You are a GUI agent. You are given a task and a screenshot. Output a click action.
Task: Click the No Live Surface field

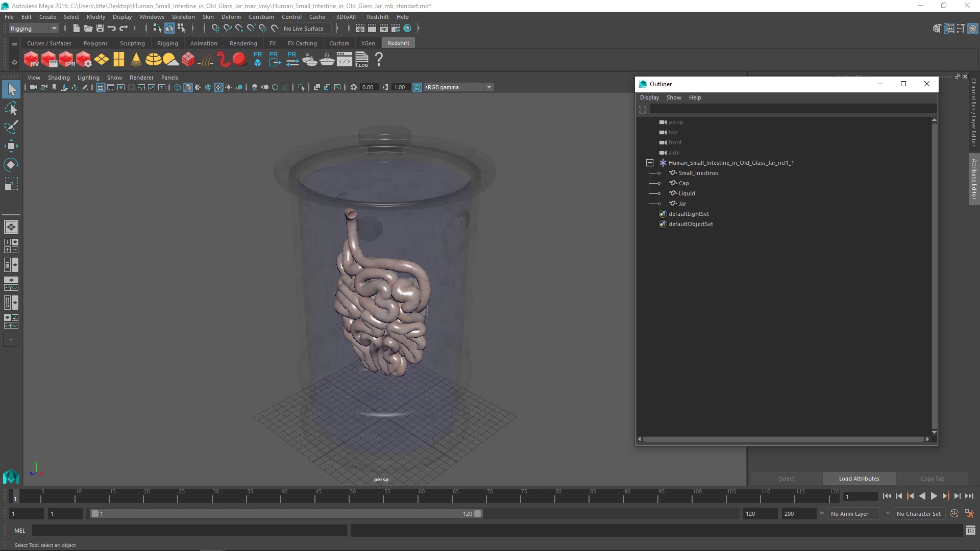(306, 29)
